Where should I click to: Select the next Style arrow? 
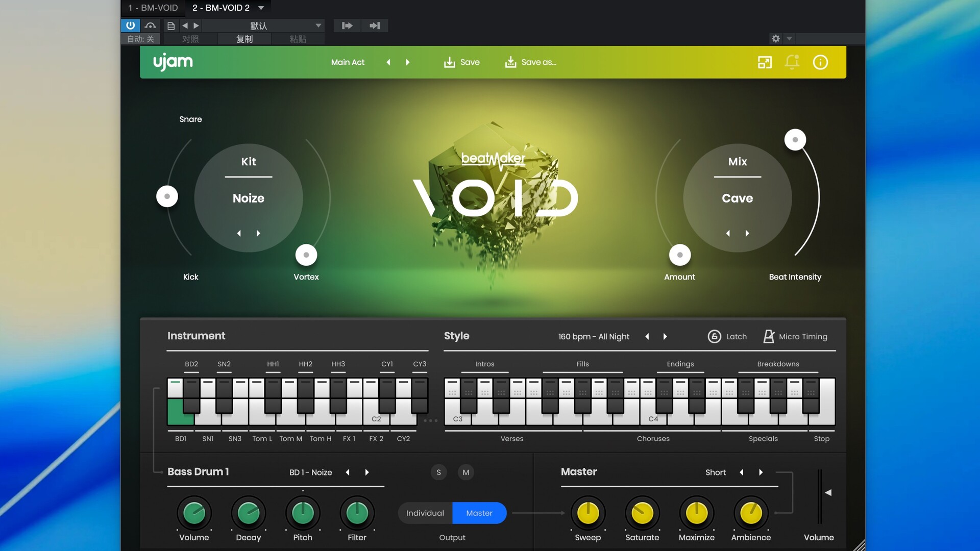click(665, 337)
